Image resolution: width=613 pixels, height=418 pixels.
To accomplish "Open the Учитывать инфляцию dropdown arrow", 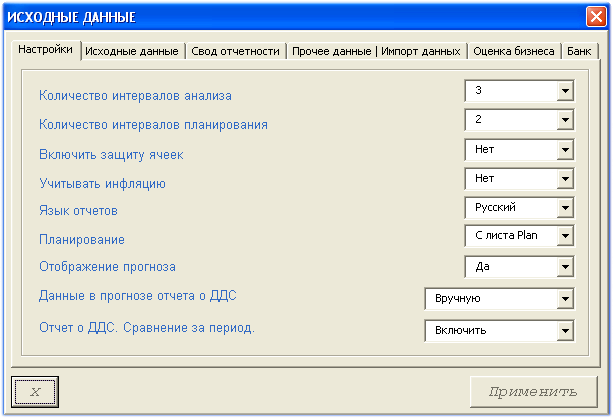I will coord(565,179).
